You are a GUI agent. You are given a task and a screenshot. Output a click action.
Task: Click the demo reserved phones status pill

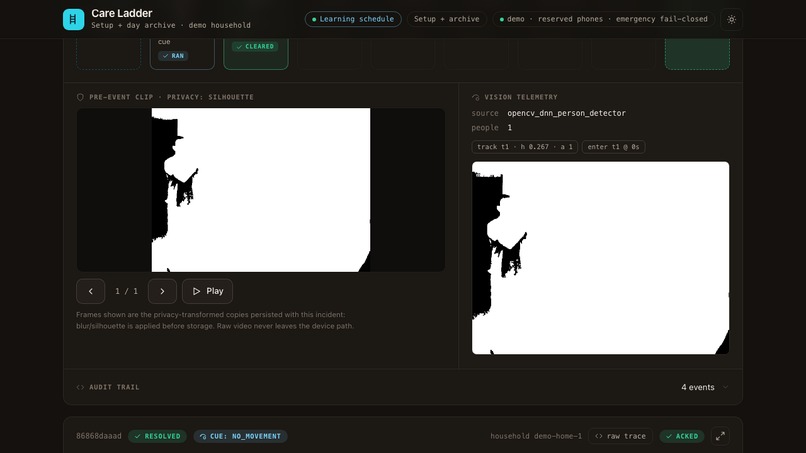(x=603, y=19)
